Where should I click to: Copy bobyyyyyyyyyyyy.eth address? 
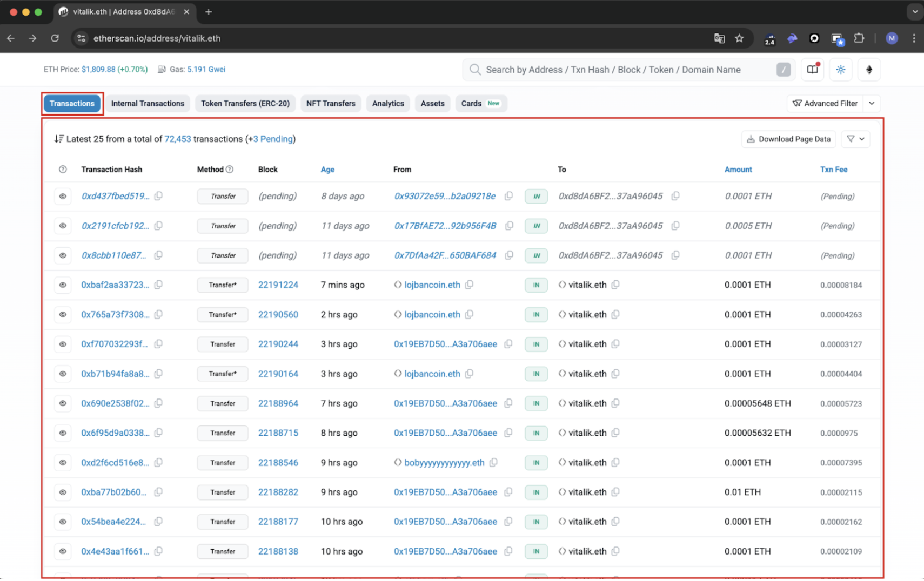493,462
